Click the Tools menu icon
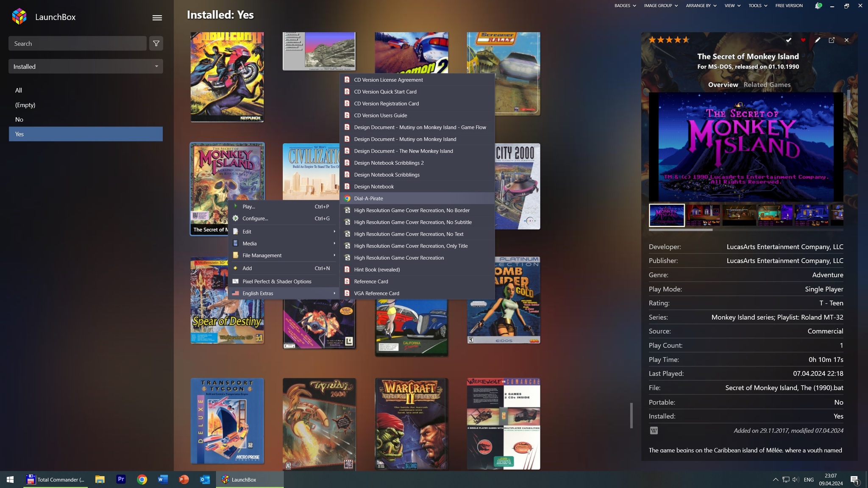The width and height of the screenshot is (868, 488). click(757, 6)
